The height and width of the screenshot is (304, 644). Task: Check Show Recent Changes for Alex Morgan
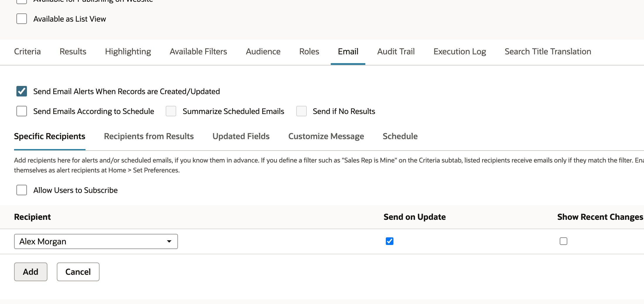563,241
